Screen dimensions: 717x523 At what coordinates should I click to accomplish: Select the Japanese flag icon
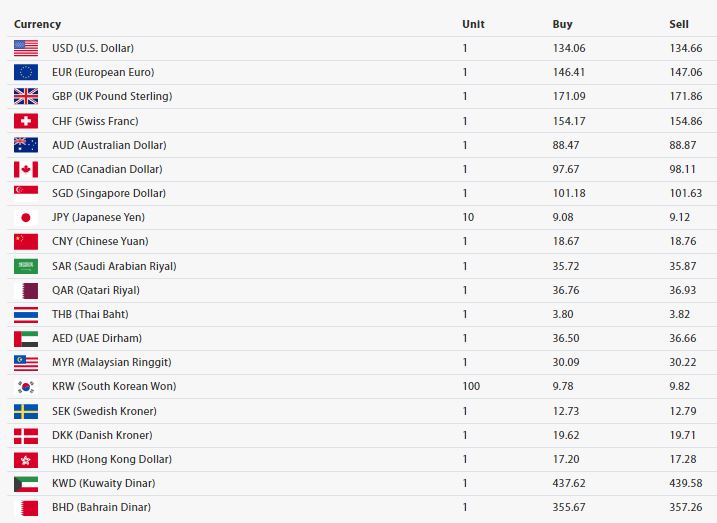(26, 217)
